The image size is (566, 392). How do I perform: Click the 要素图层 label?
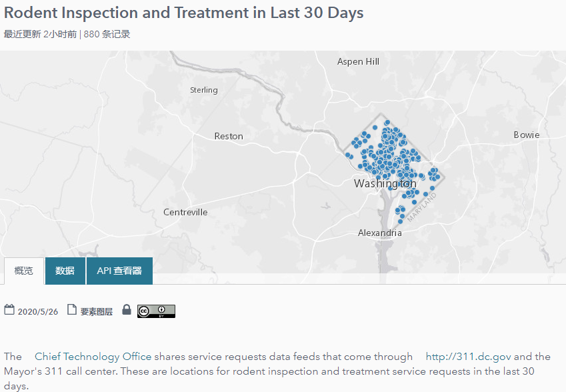click(x=97, y=311)
